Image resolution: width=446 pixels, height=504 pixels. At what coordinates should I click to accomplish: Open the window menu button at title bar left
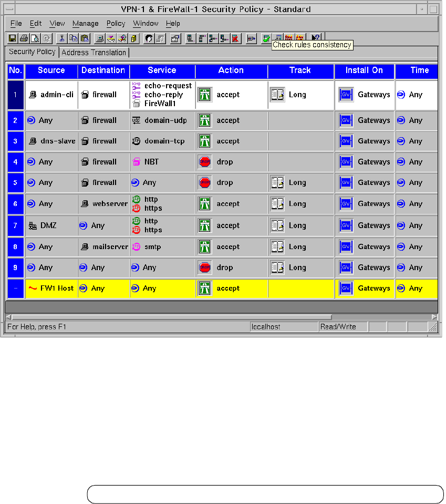pos(9,9)
